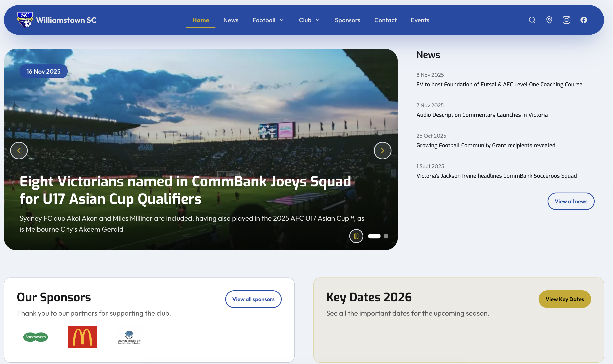This screenshot has width=613, height=364.
Task: Open the search icon in header
Action: [532, 20]
